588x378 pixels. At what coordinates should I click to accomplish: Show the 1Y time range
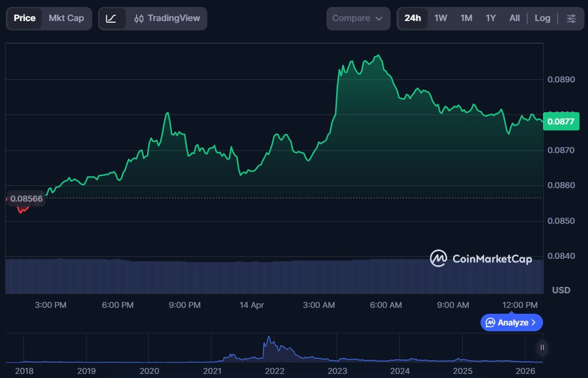(x=490, y=18)
